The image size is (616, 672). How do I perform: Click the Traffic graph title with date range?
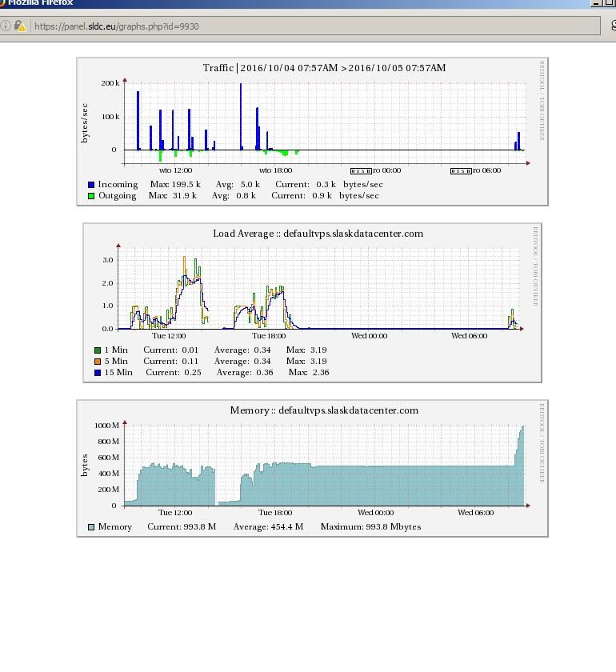[x=324, y=68]
